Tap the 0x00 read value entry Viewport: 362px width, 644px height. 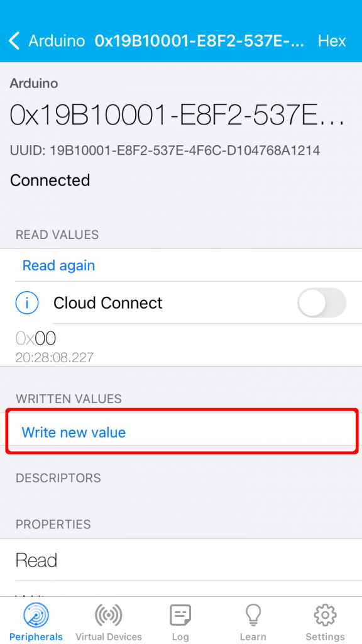[181, 345]
